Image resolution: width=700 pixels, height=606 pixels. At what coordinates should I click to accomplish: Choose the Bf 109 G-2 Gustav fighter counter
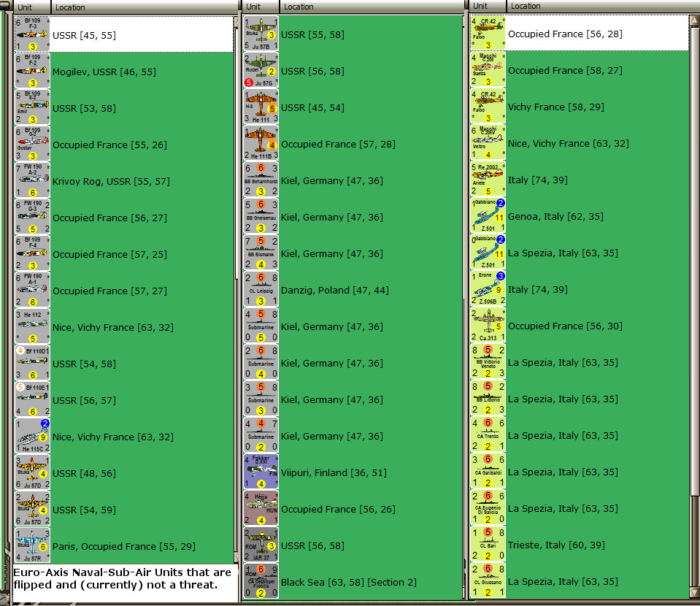32,144
